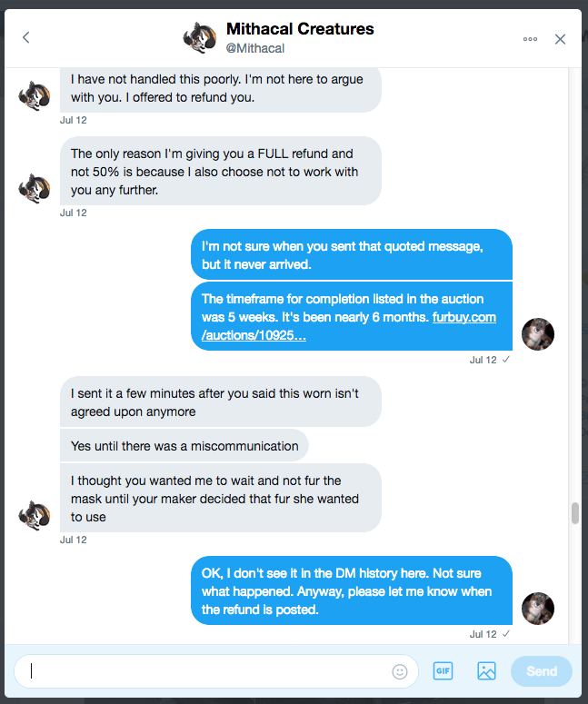Screen dimensions: 588x704
Task: Open the emoji picker in message box
Action: 400,671
